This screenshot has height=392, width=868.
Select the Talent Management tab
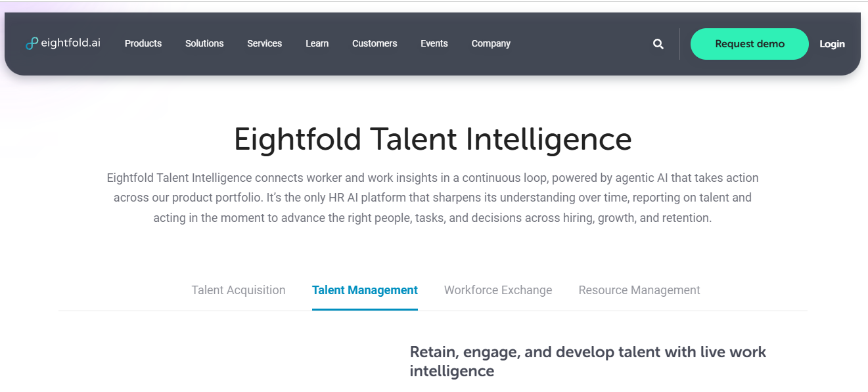[x=365, y=290]
